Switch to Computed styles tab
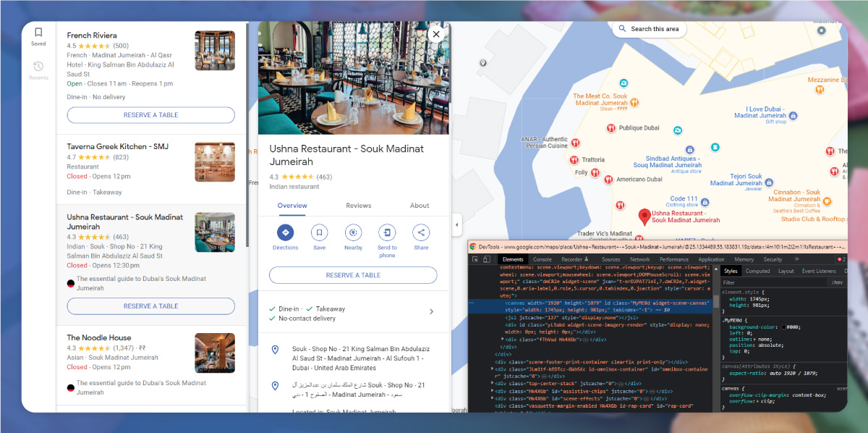 tap(758, 271)
